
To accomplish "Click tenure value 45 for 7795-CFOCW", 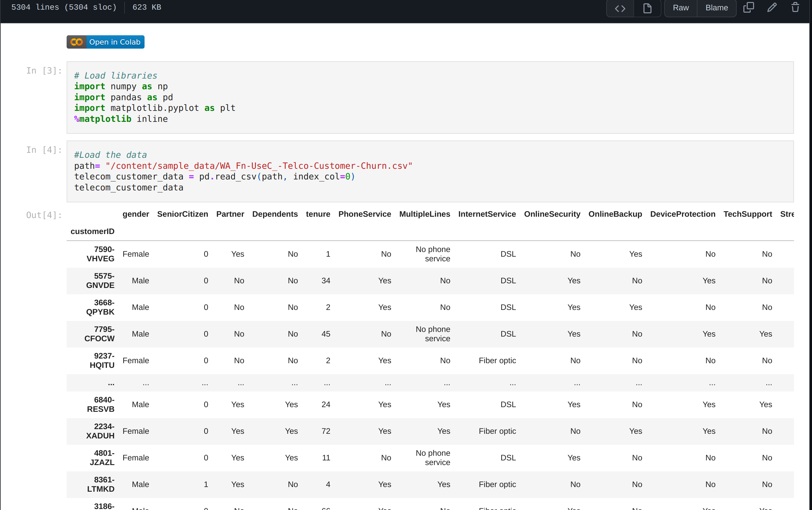I will (x=326, y=334).
